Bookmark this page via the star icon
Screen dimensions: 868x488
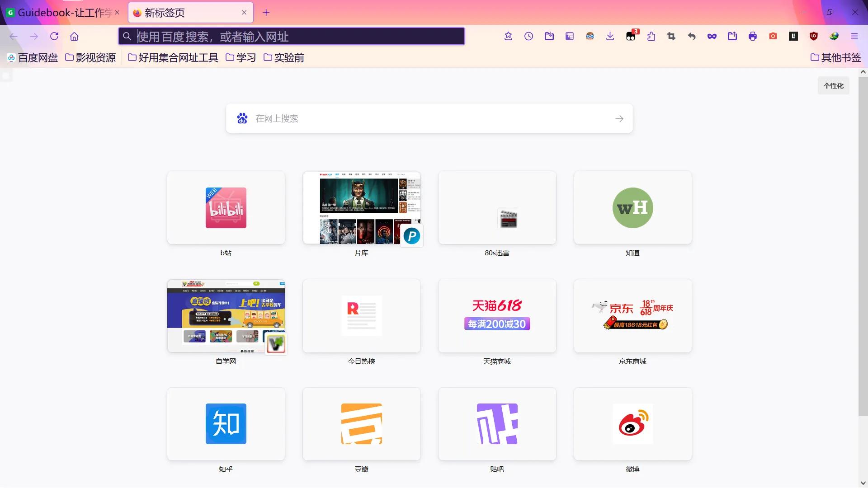coord(508,36)
